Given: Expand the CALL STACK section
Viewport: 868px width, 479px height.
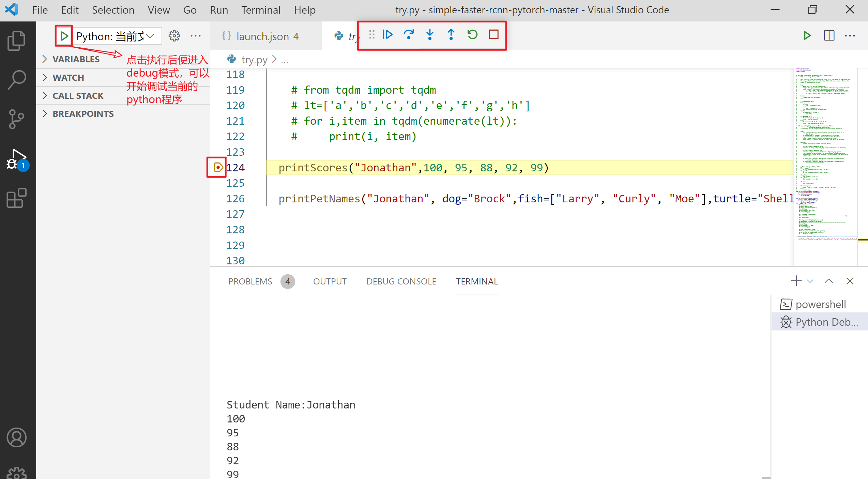Looking at the screenshot, I should pos(78,96).
